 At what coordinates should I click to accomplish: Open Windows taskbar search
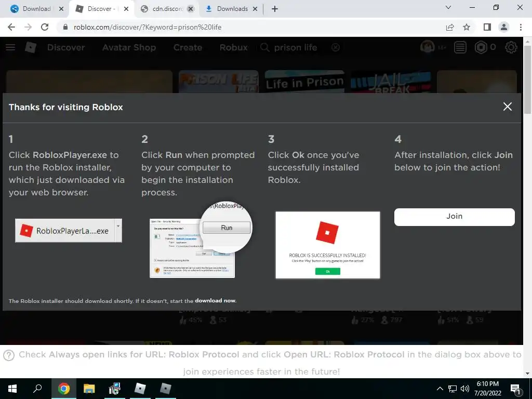37,389
